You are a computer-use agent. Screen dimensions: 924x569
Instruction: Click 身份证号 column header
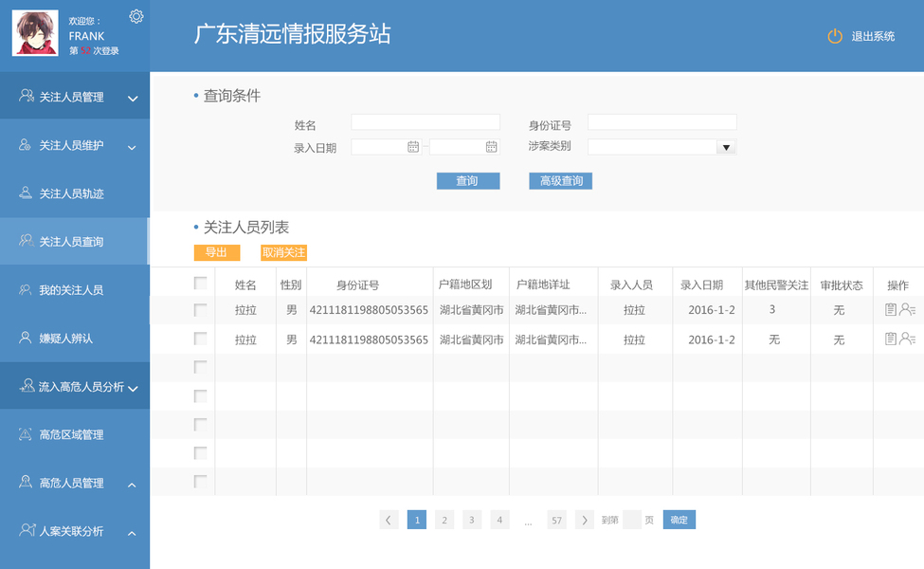(x=357, y=285)
